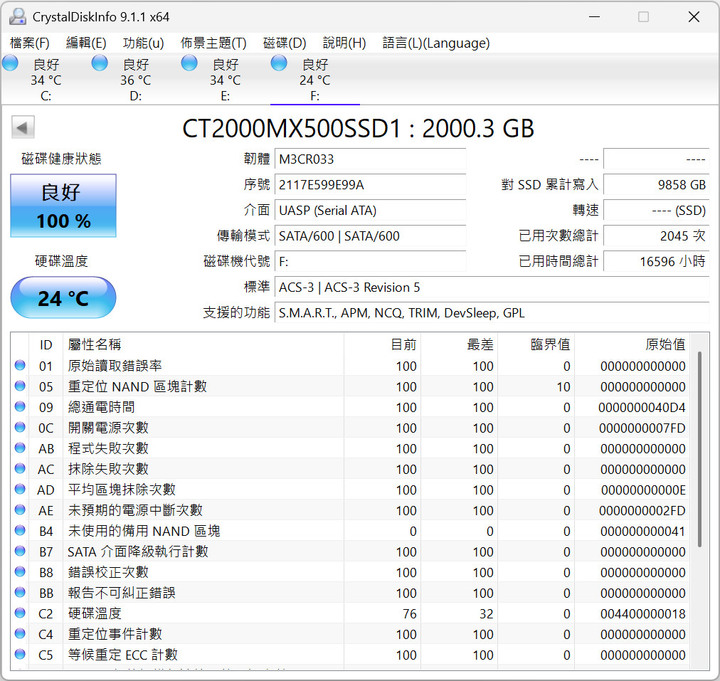The width and height of the screenshot is (720, 681).
Task: Click status orb for C4 重定位事件計數
Action: pyautogui.click(x=20, y=633)
